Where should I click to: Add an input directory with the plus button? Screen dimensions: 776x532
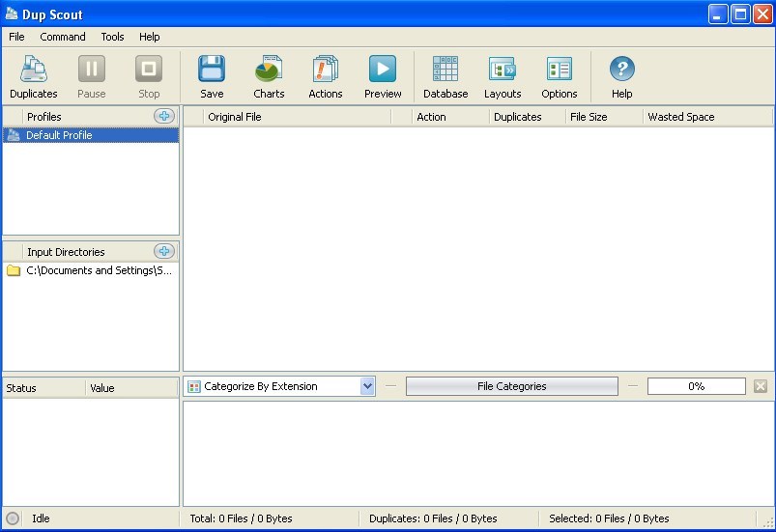coord(164,251)
